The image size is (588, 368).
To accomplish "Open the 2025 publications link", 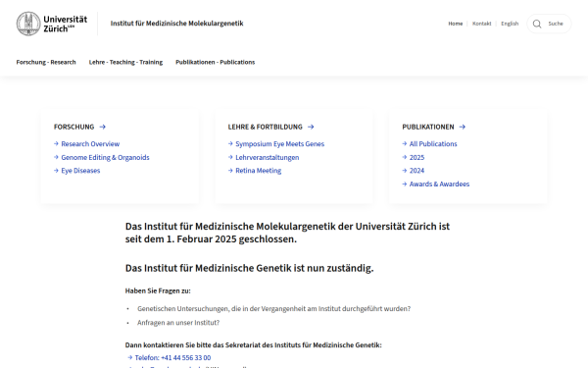I will point(416,157).
